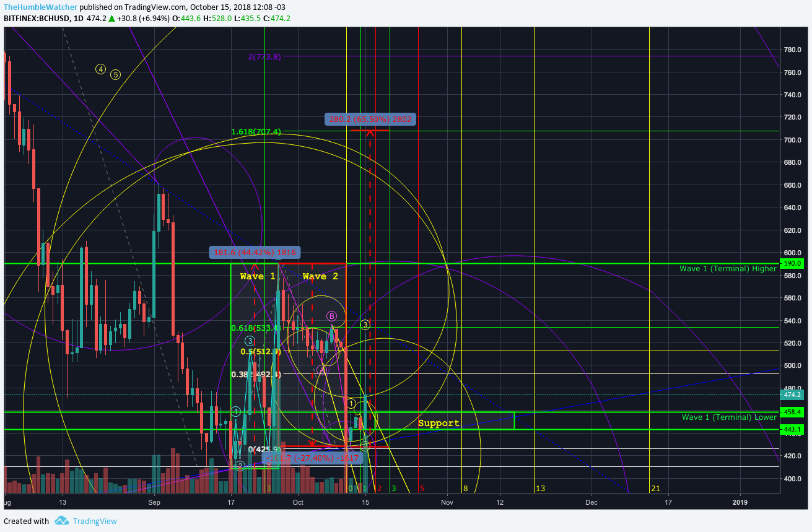Click the magenta circled B wave marker
The height and width of the screenshot is (532, 812).
click(x=332, y=316)
